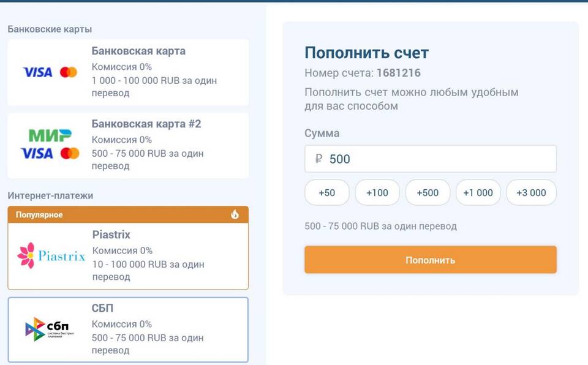Click the Mastercard logo on Банковская карта #2

pyautogui.click(x=70, y=153)
